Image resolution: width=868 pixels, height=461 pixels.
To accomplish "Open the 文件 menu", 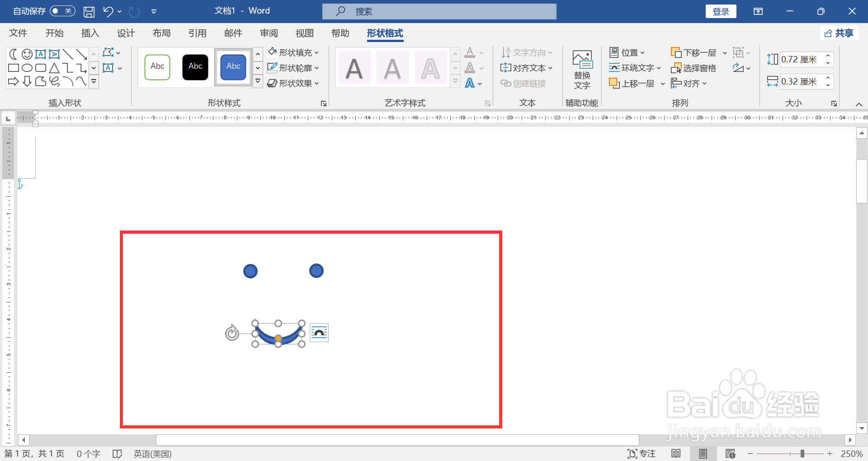I will click(18, 33).
